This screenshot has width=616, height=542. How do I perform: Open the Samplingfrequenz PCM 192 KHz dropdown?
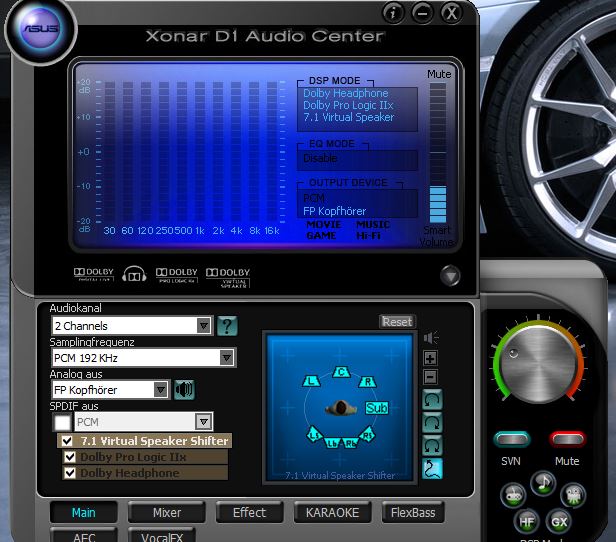click(x=144, y=358)
